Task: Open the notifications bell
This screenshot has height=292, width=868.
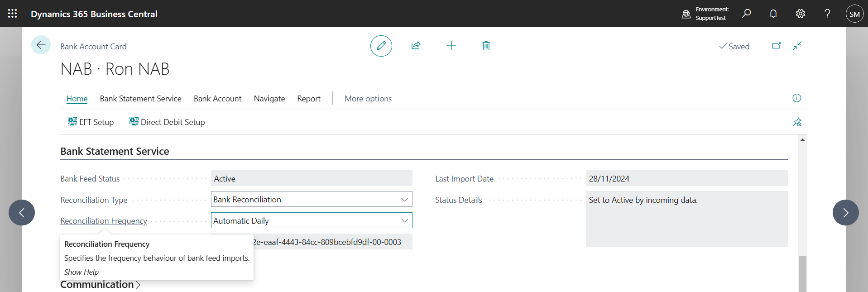Action: click(x=773, y=14)
